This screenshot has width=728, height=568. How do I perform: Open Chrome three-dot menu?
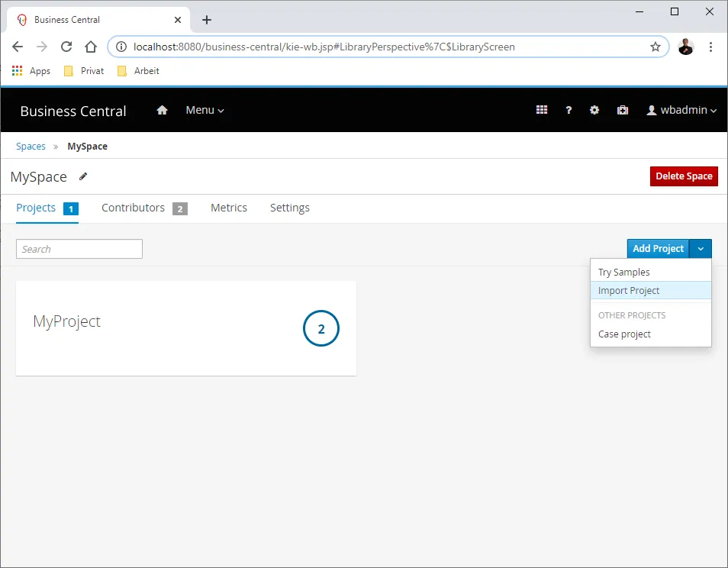coord(710,47)
